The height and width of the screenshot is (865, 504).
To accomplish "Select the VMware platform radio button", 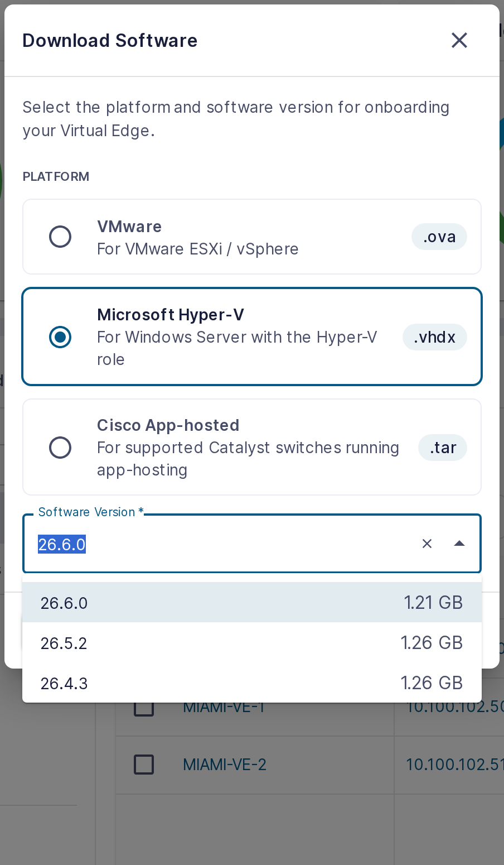I will click(x=60, y=237).
